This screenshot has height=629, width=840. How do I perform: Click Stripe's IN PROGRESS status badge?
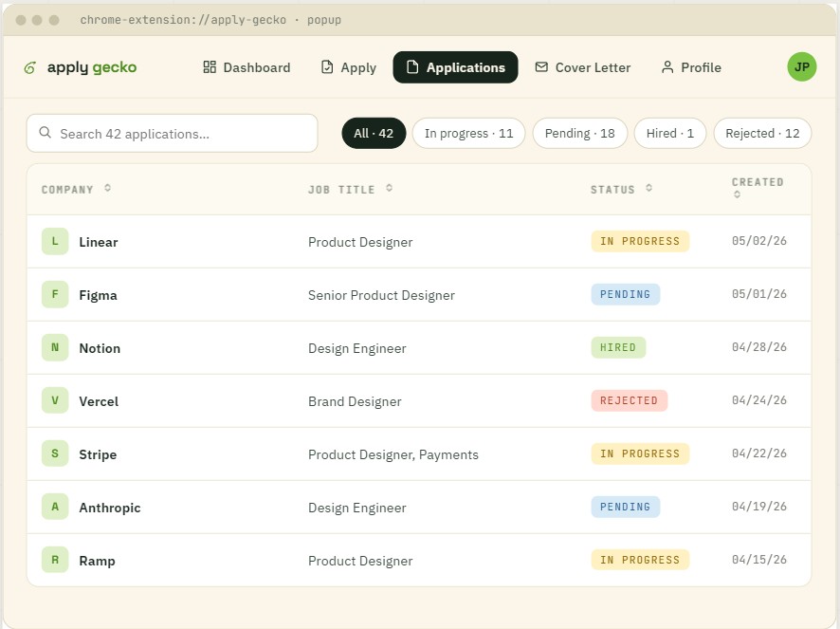click(x=640, y=453)
